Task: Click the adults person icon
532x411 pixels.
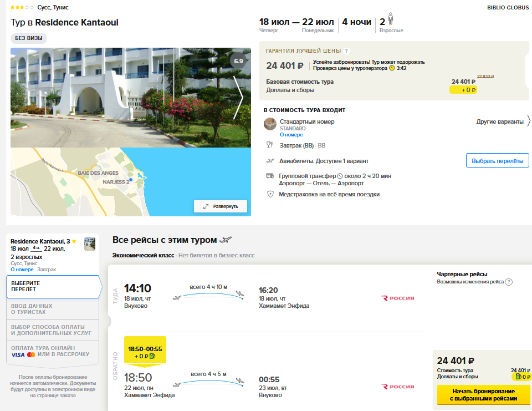Action: point(390,18)
